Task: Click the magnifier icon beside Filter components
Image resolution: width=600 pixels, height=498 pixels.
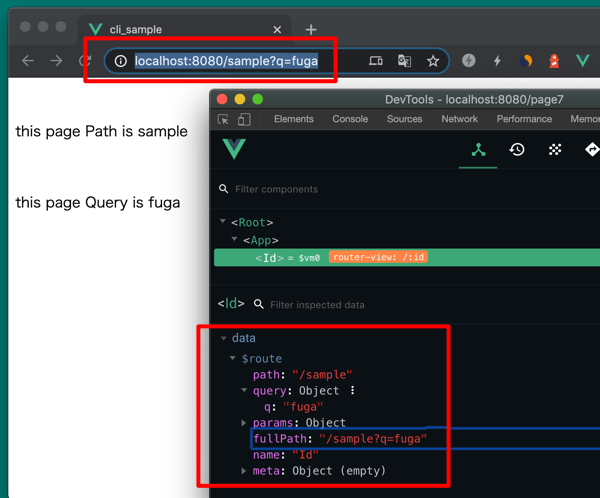Action: pyautogui.click(x=223, y=189)
